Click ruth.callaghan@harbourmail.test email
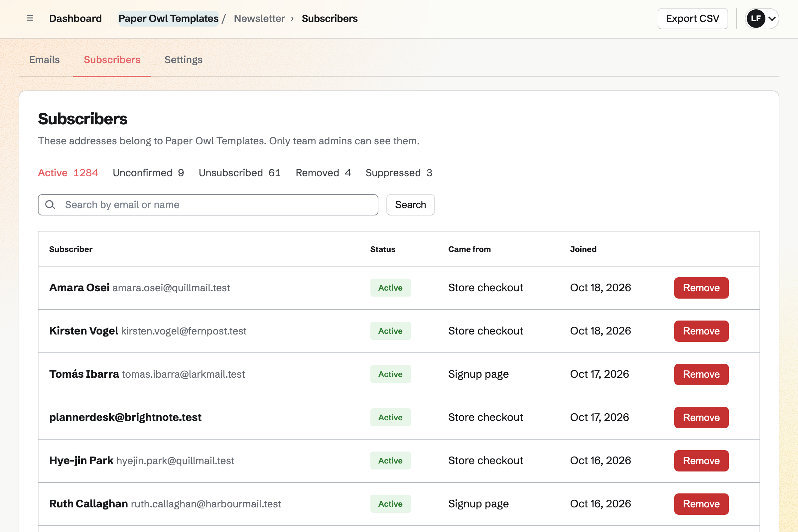Screen dimensions: 798x532 point(205,504)
